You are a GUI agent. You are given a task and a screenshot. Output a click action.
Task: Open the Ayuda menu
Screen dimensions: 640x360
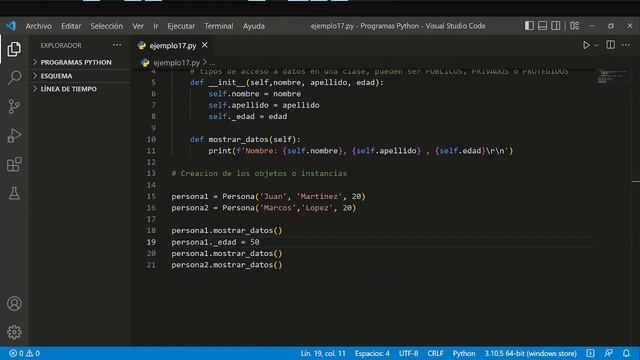[254, 26]
